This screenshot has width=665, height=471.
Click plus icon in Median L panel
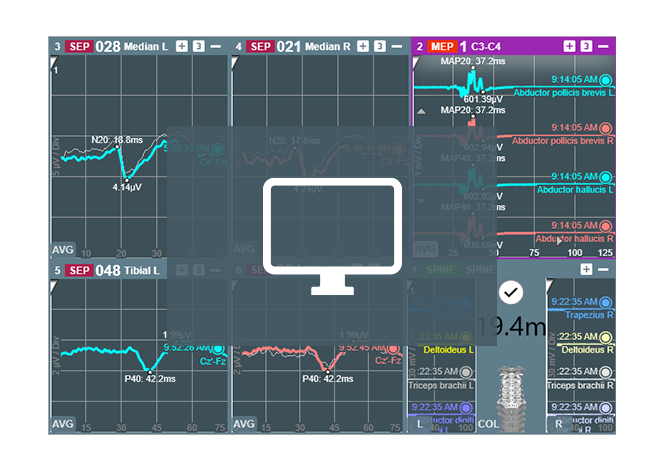click(x=182, y=46)
